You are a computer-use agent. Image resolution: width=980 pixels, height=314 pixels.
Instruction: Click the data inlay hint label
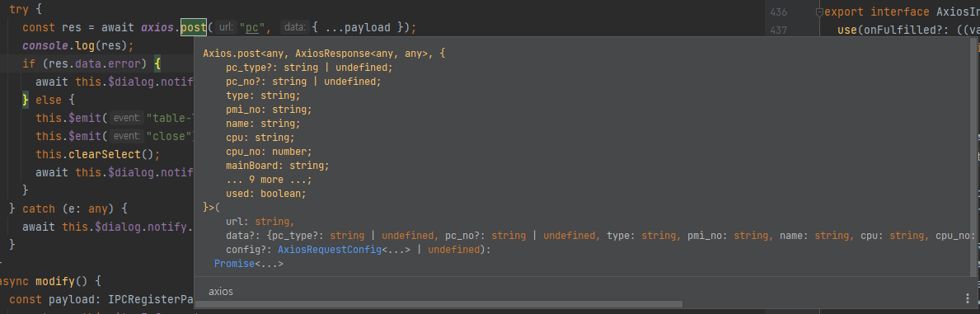pos(293,27)
